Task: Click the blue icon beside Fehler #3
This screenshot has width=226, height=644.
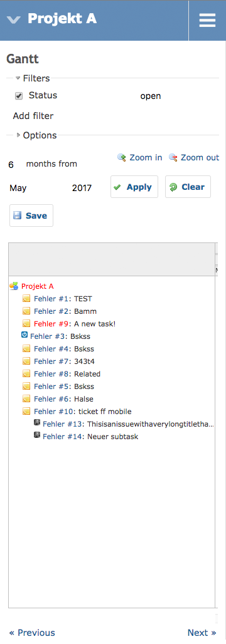Action: click(x=24, y=335)
